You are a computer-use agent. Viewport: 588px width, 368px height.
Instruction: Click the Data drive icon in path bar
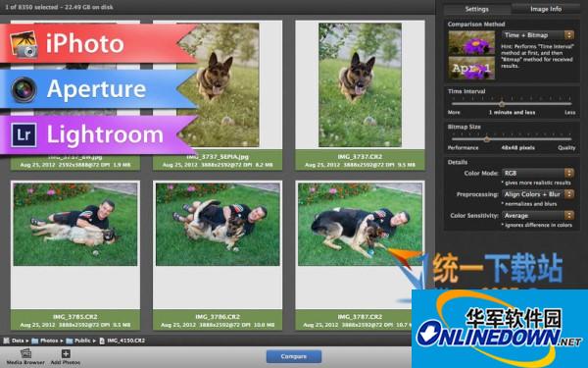click(7, 341)
